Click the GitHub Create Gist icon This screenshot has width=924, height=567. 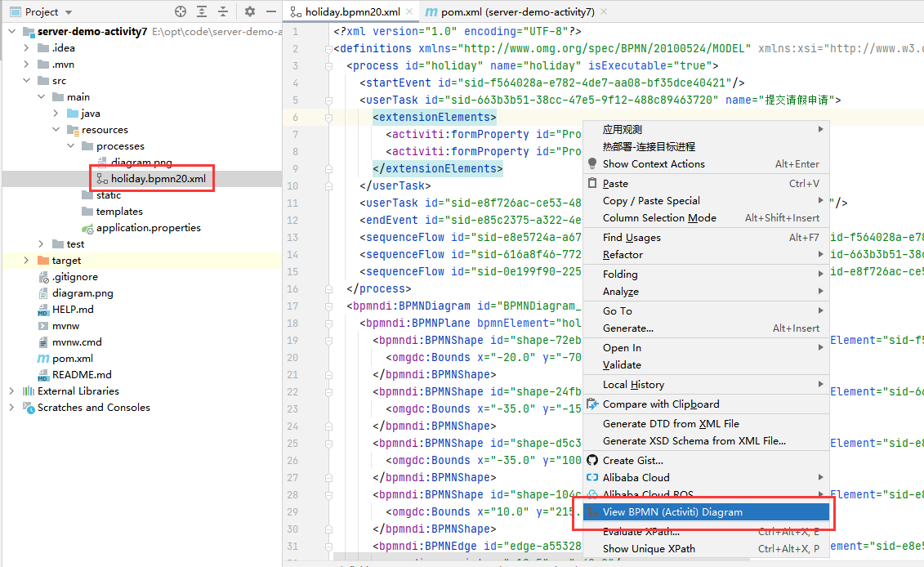592,460
